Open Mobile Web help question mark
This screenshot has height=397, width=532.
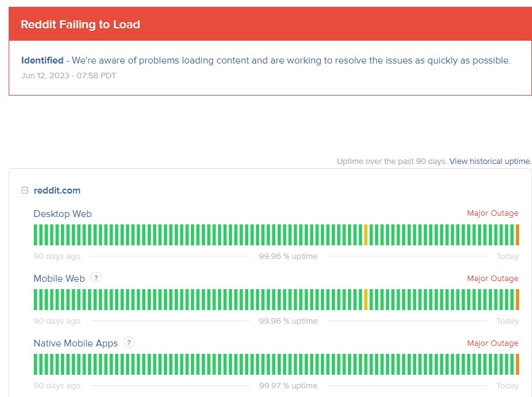tap(96, 278)
